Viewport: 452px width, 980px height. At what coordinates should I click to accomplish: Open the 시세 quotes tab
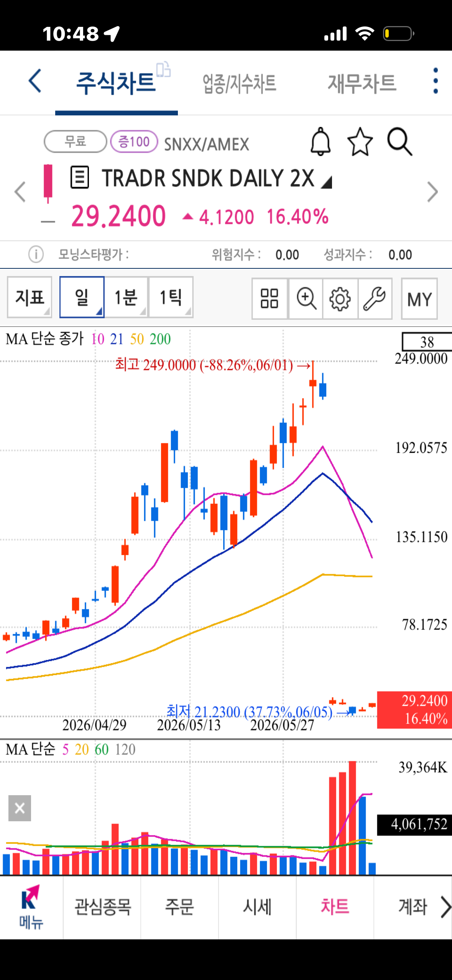257,907
